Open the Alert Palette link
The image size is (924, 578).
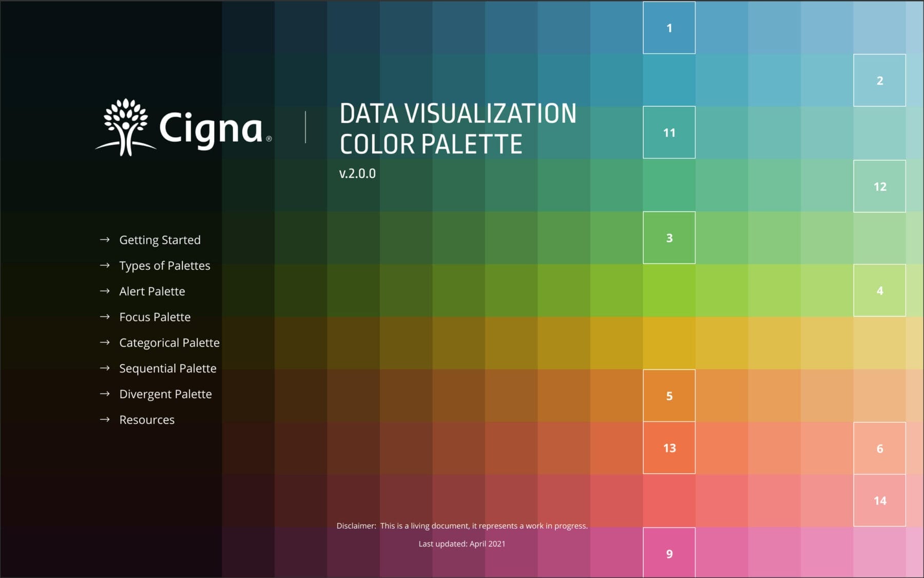pyautogui.click(x=152, y=291)
